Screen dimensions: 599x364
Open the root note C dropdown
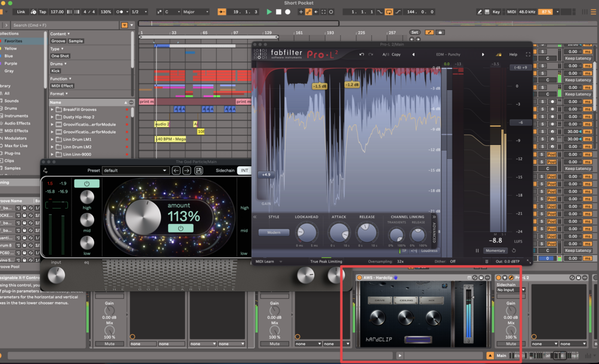(x=172, y=12)
